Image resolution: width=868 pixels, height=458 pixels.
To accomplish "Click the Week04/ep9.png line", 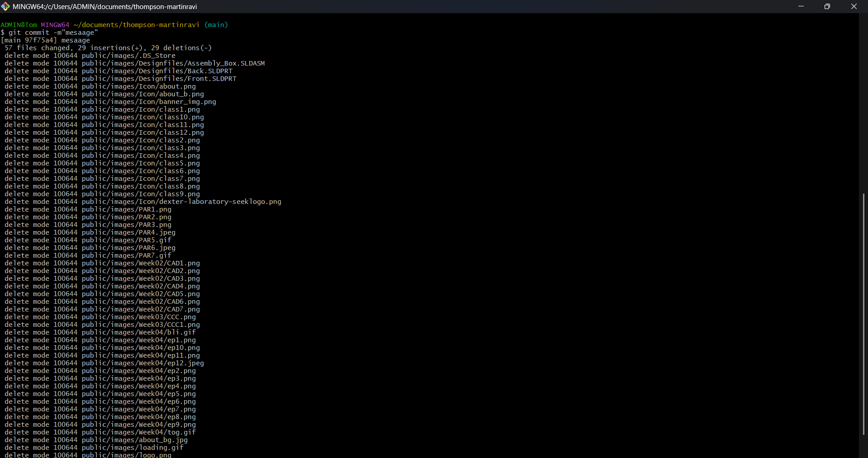I will pos(100,425).
